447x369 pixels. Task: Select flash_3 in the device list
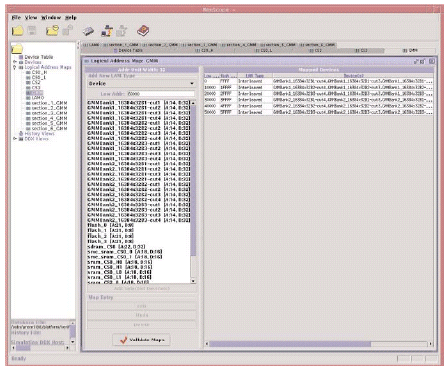(x=111, y=241)
